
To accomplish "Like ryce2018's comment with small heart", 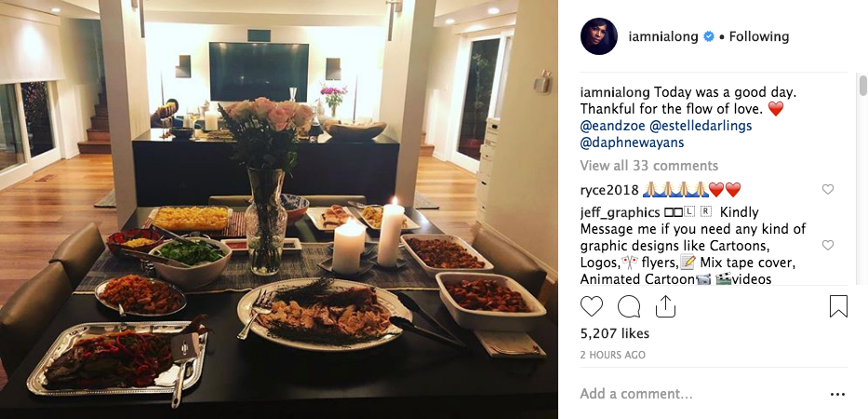I will (x=828, y=190).
